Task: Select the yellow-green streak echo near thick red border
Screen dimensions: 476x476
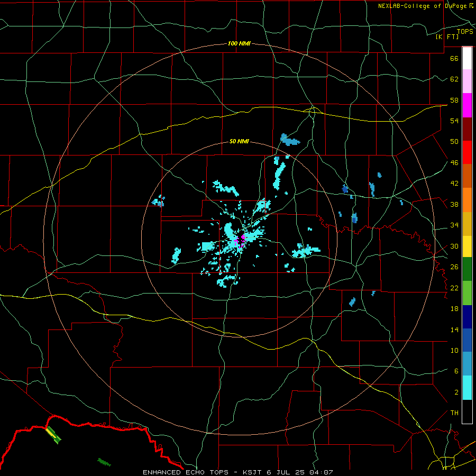Action: tap(53, 435)
